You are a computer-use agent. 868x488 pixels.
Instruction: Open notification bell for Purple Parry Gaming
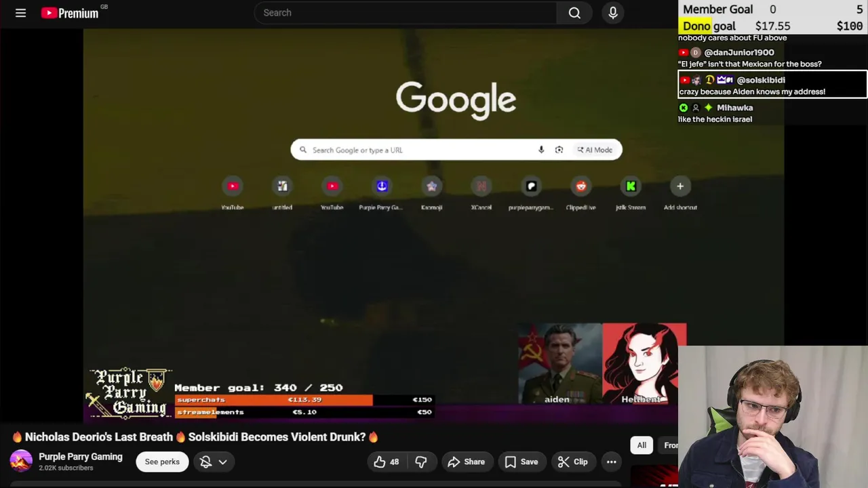tap(206, 462)
